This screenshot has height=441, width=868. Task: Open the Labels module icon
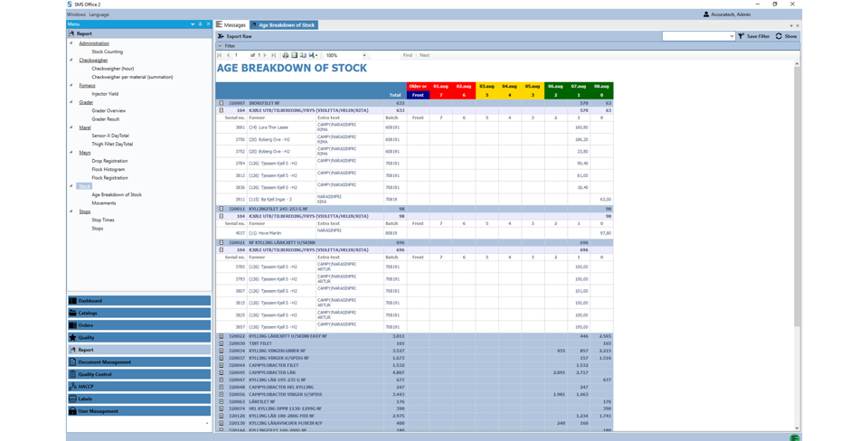(x=72, y=399)
